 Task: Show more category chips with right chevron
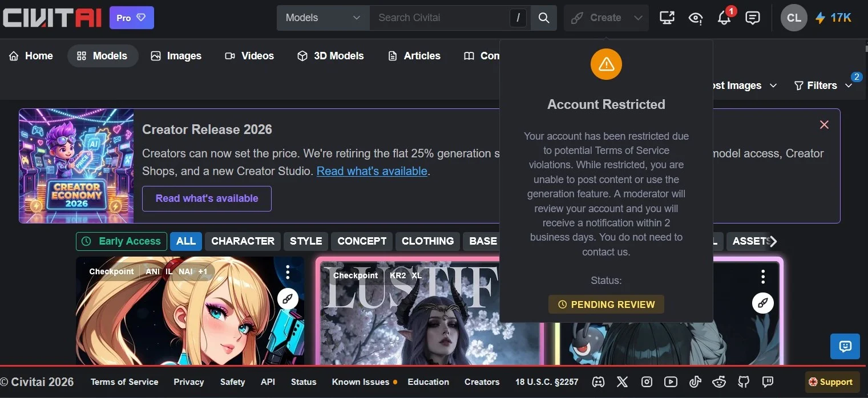tap(773, 241)
